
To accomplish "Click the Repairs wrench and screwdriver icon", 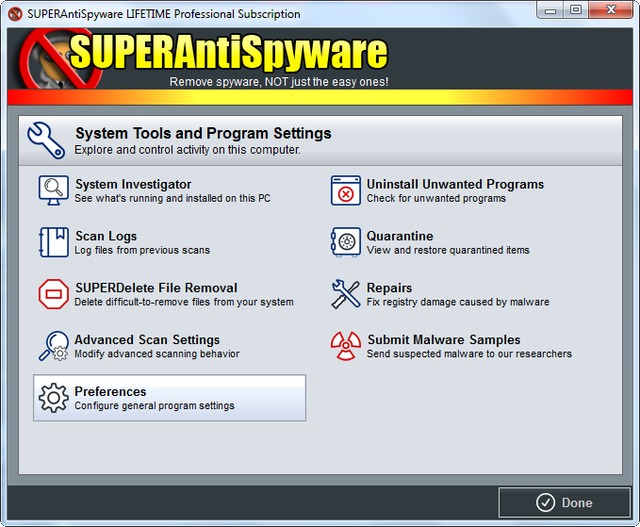I will [x=346, y=294].
